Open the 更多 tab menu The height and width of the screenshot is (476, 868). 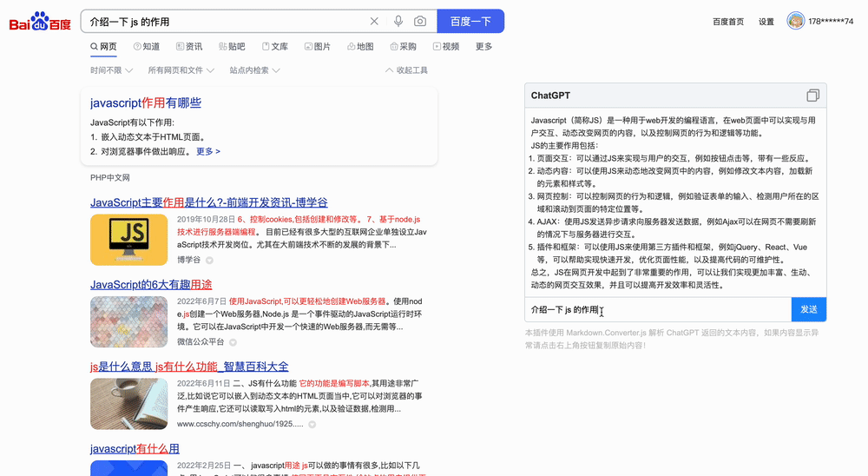[483, 47]
